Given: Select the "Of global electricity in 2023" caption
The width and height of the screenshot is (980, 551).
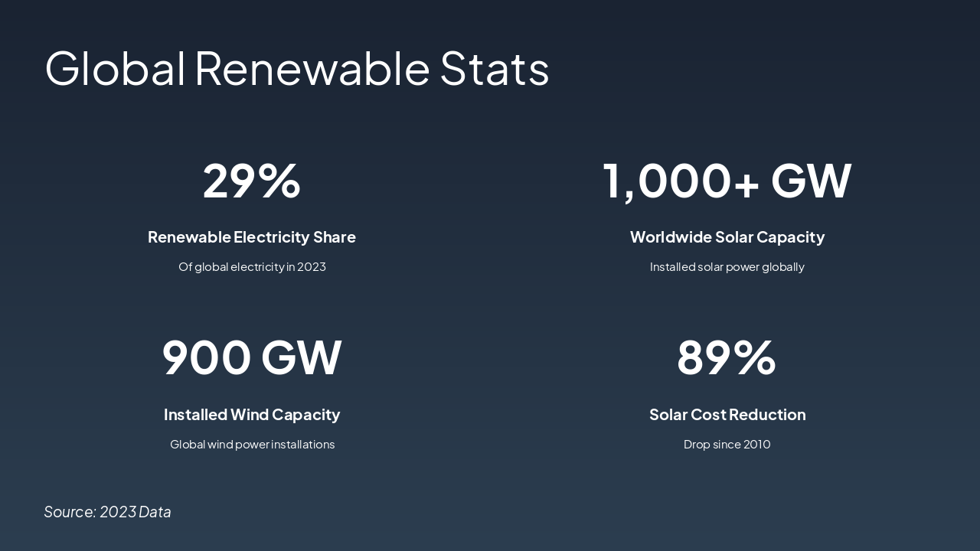Looking at the screenshot, I should [252, 267].
